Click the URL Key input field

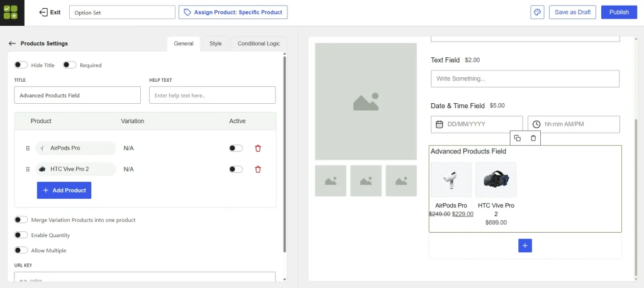click(145, 277)
